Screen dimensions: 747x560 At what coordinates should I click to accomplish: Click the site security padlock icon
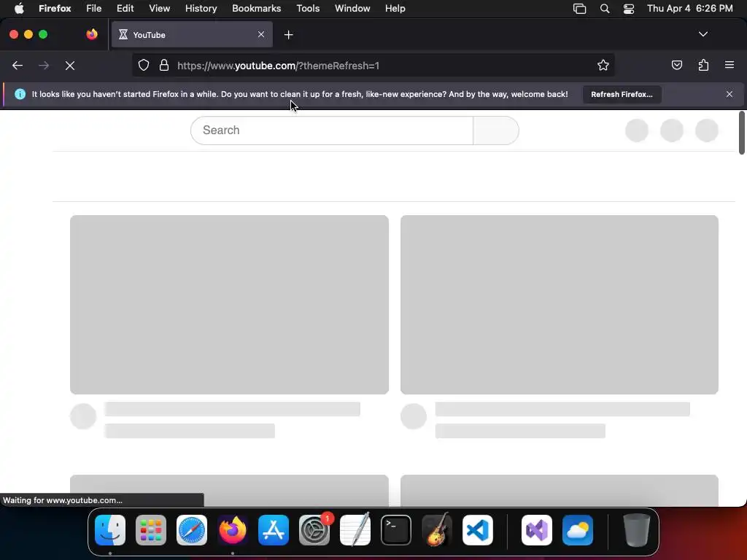click(x=164, y=65)
